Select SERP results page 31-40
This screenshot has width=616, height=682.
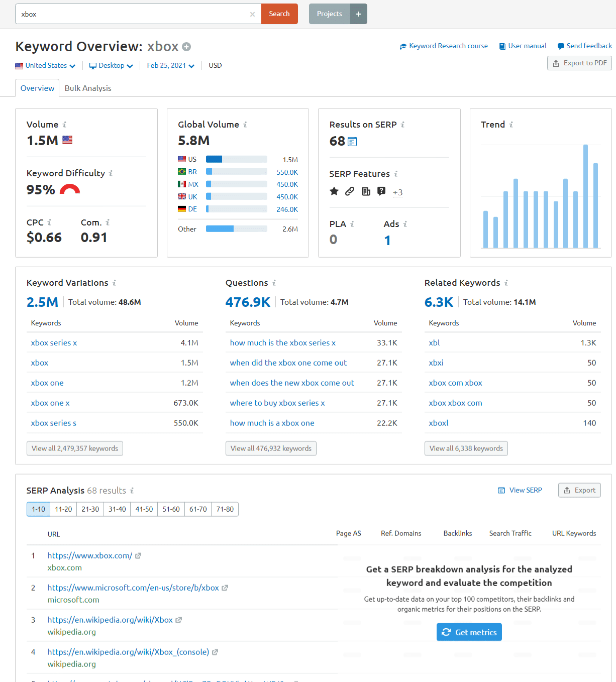(117, 509)
